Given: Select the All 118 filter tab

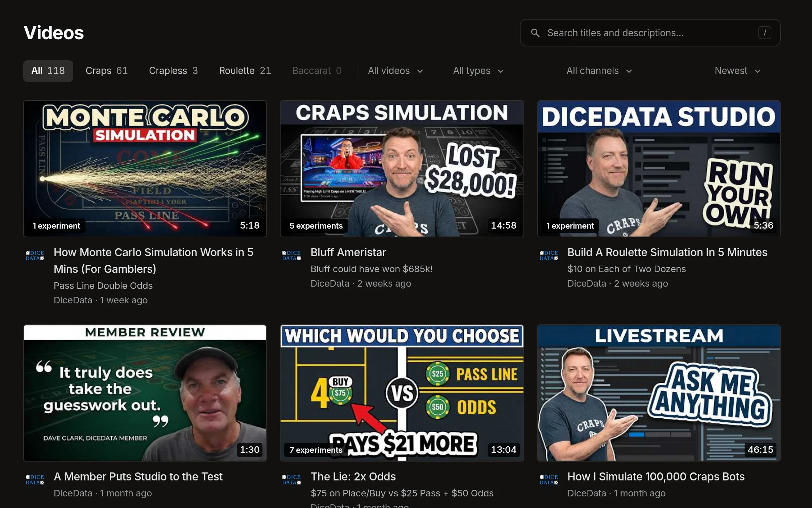Looking at the screenshot, I should [x=48, y=71].
